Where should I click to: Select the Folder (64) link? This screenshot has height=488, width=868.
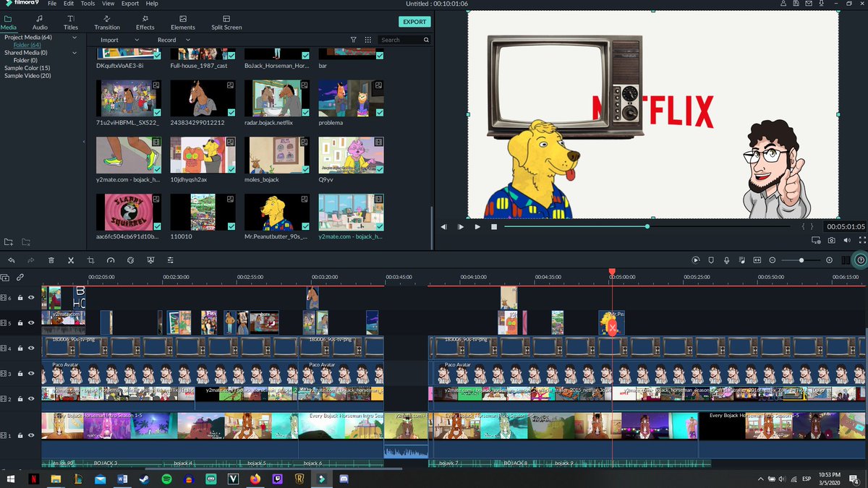pos(29,45)
